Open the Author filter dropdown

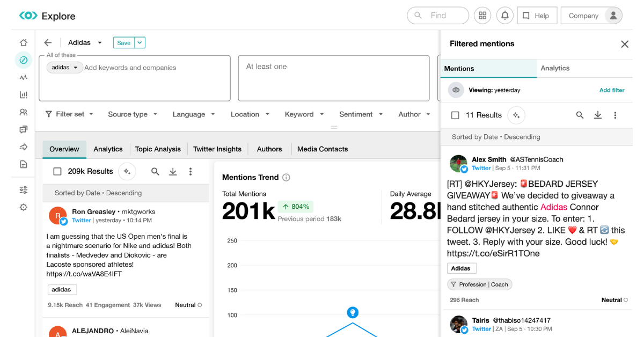pyautogui.click(x=414, y=114)
